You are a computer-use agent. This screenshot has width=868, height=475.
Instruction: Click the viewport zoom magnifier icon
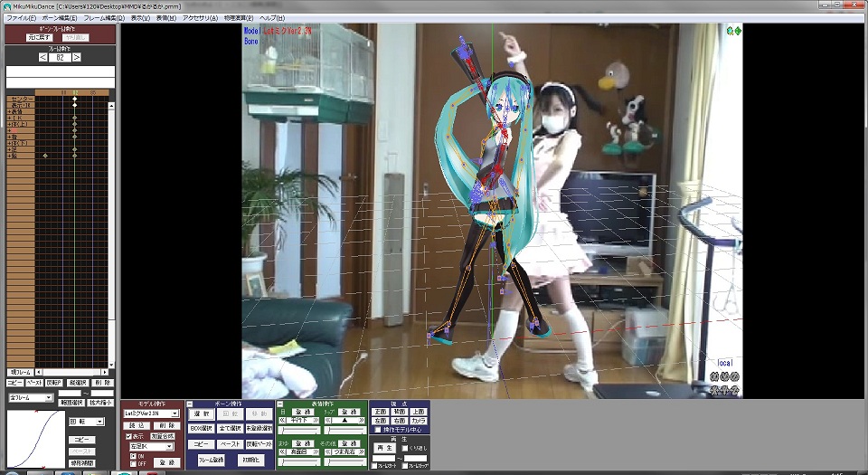731,31
